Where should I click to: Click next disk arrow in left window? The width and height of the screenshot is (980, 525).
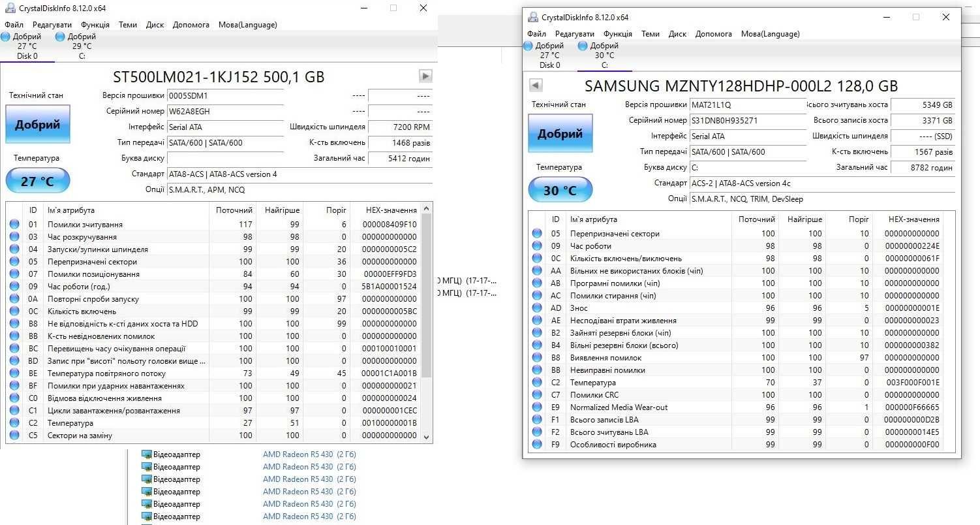425,76
